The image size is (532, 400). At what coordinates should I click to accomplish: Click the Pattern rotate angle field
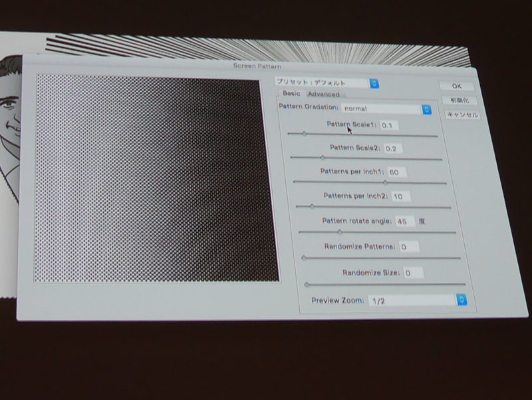[x=405, y=222]
